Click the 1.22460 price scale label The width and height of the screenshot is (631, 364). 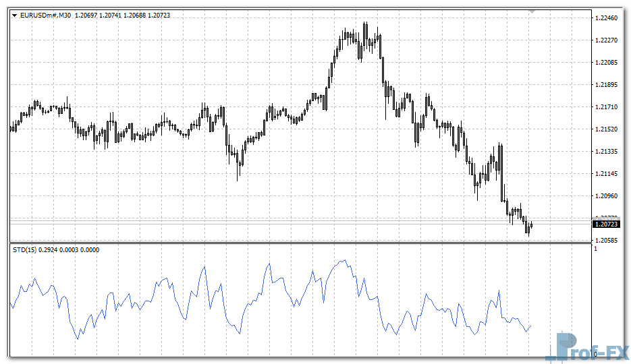pos(609,18)
